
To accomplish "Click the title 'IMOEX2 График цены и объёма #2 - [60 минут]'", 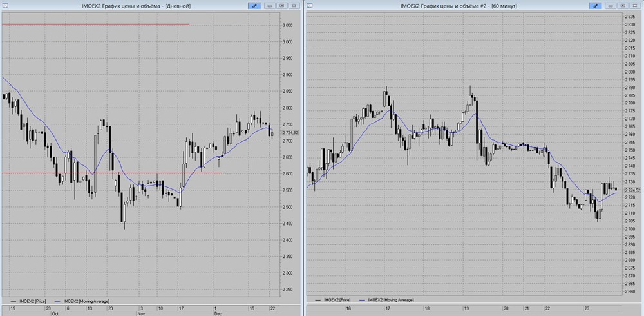I will point(459,6).
